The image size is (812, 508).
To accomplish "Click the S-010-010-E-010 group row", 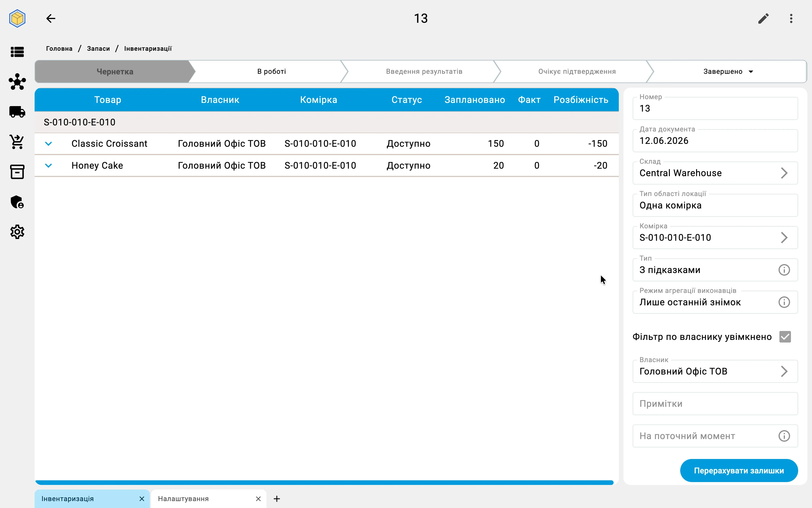I will [x=326, y=122].
